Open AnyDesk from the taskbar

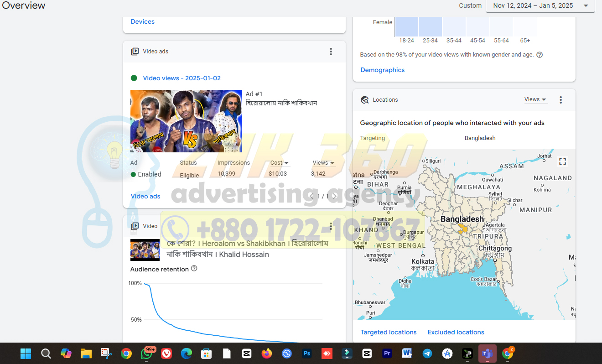327,354
